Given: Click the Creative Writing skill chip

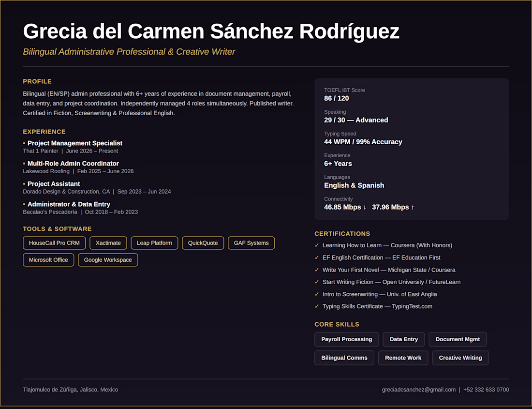Looking at the screenshot, I should [460, 358].
